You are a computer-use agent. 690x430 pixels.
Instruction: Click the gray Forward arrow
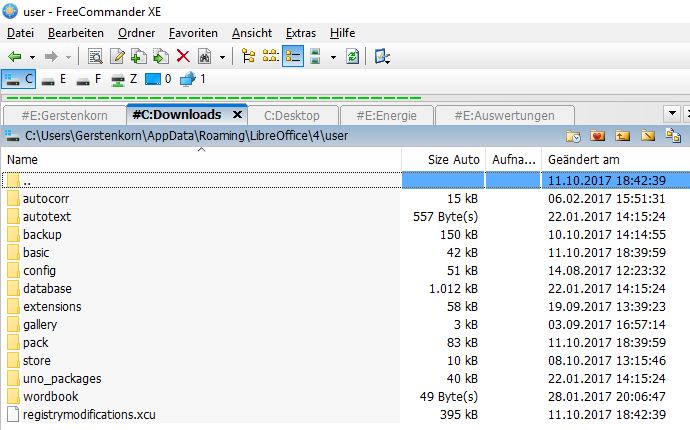tap(51, 57)
